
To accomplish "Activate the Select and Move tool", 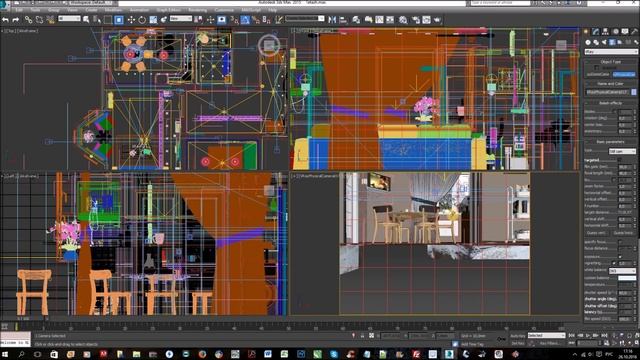I will [x=131, y=19].
